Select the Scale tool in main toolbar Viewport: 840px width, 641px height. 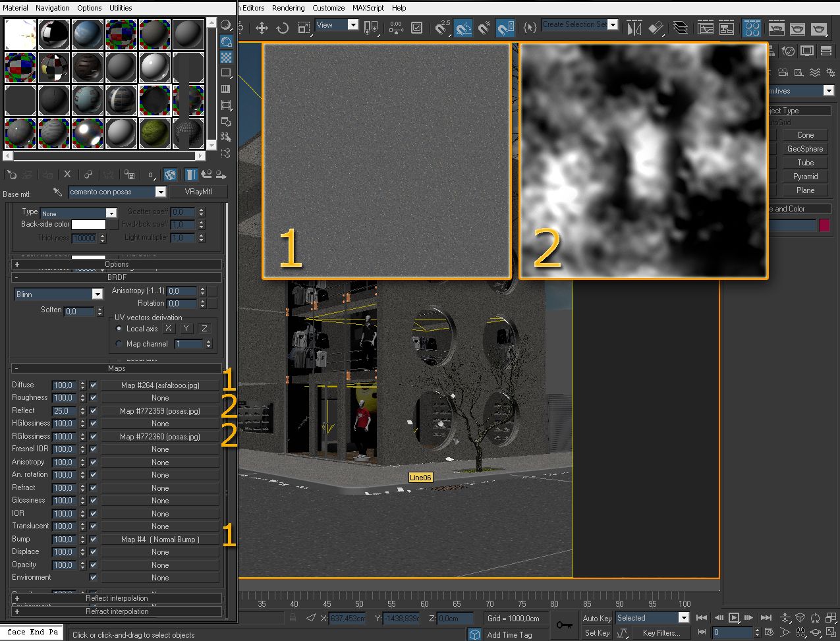click(x=304, y=28)
